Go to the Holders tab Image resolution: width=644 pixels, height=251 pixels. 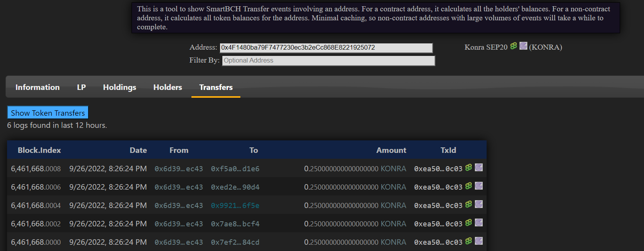tap(168, 87)
